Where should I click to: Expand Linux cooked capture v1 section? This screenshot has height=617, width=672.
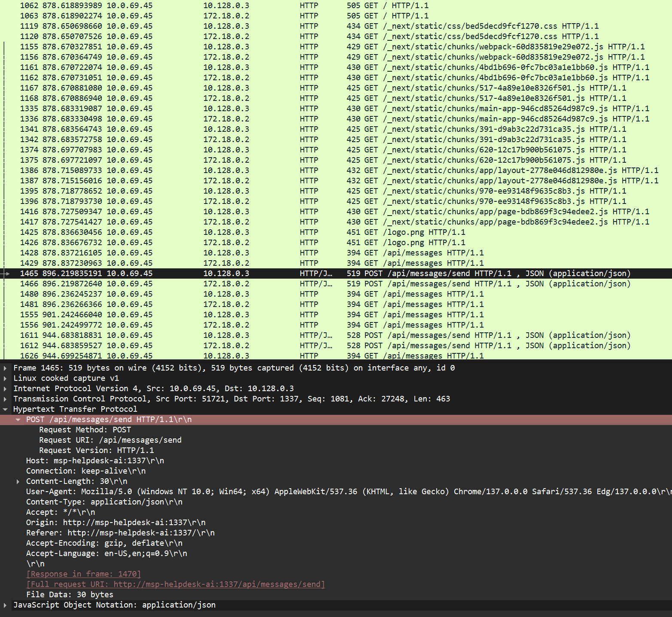click(5, 378)
